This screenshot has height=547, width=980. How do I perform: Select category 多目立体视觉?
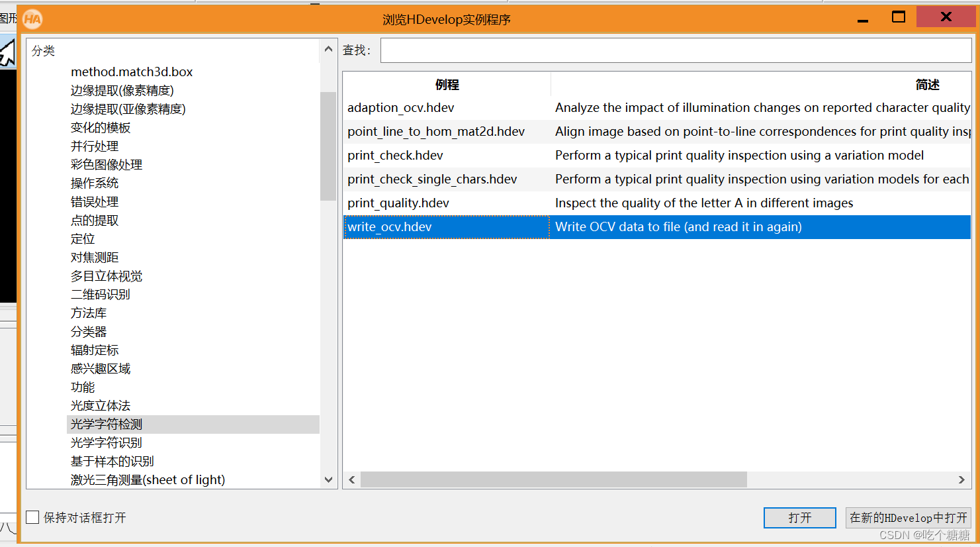coord(107,275)
